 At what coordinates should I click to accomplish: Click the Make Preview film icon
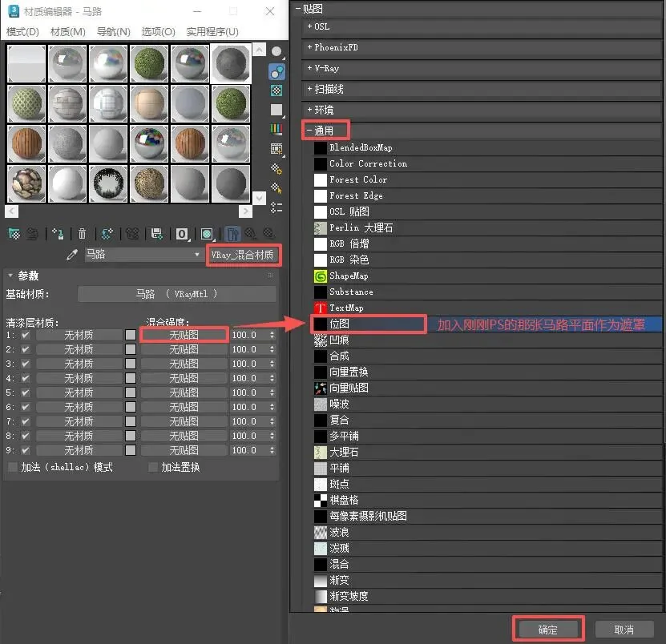point(276,148)
